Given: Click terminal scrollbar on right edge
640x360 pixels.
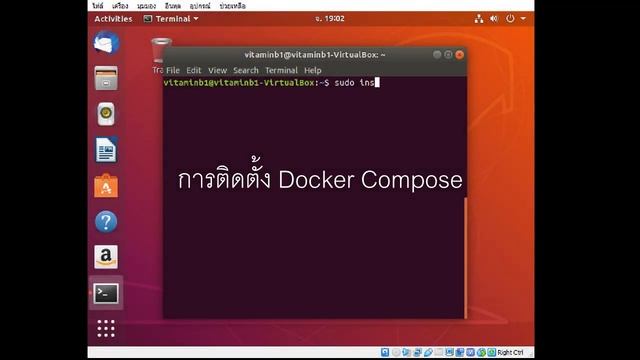Looking at the screenshot, I should (465, 257).
